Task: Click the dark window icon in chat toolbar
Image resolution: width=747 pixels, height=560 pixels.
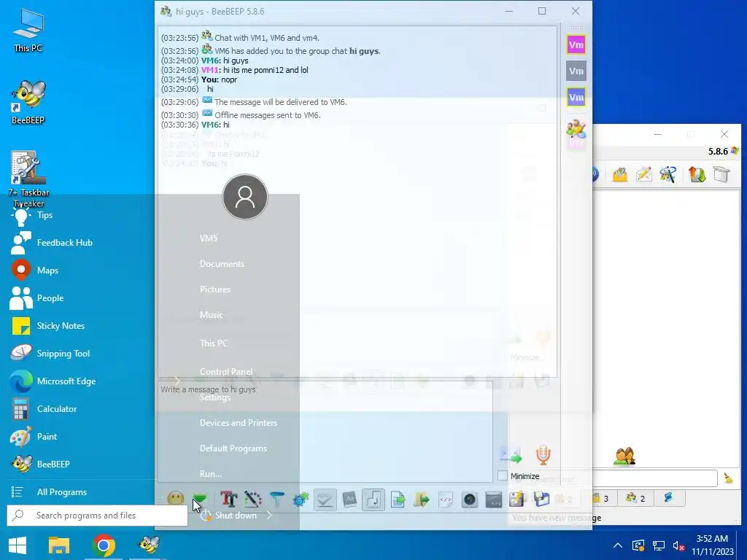Action: (x=494, y=499)
